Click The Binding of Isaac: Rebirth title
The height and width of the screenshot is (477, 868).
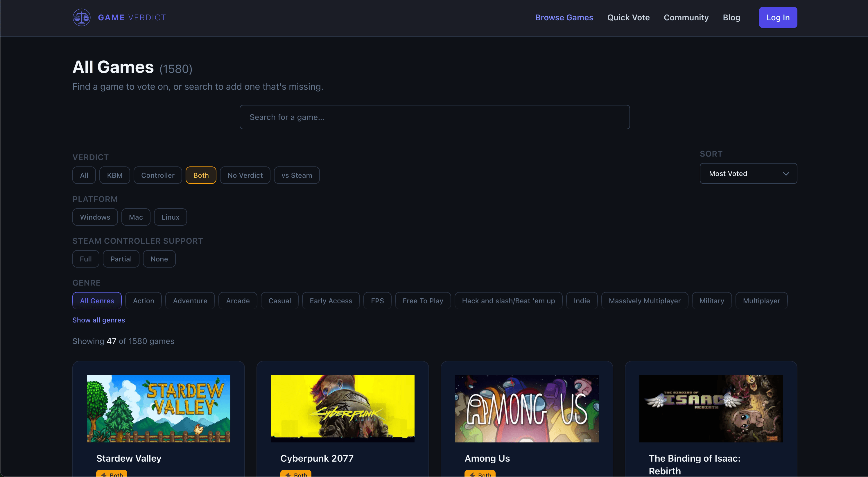pyautogui.click(x=695, y=465)
